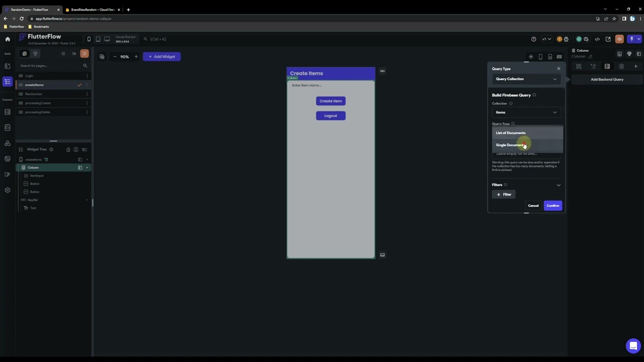Add widget to Column in tree

tap(80, 167)
